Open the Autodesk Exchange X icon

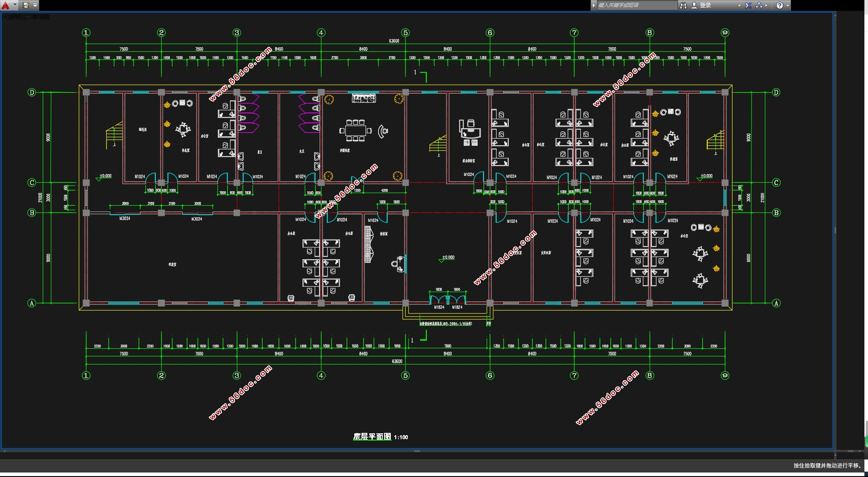pyautogui.click(x=748, y=5)
